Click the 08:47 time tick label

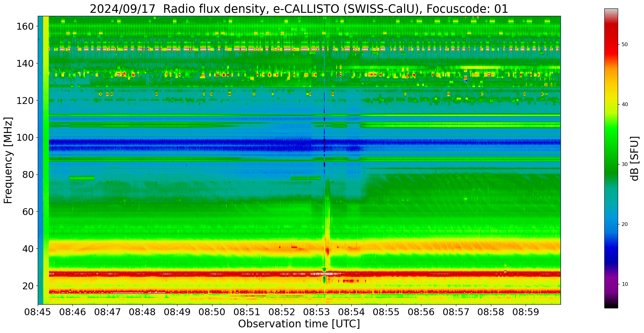[x=108, y=312]
